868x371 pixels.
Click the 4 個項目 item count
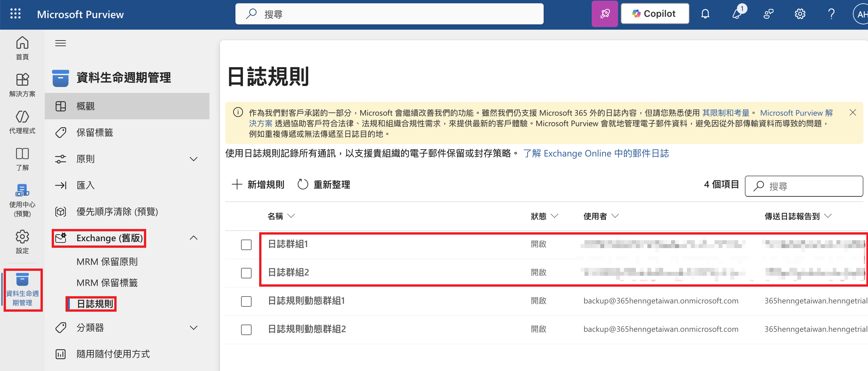(x=721, y=184)
